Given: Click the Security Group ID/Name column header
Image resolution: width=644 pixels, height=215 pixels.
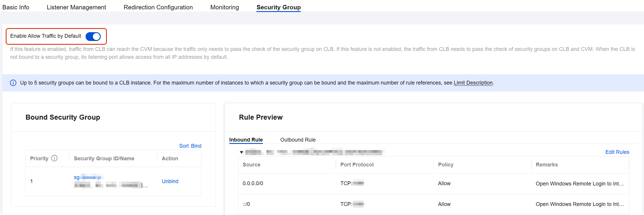Looking at the screenshot, I should click(104, 159).
